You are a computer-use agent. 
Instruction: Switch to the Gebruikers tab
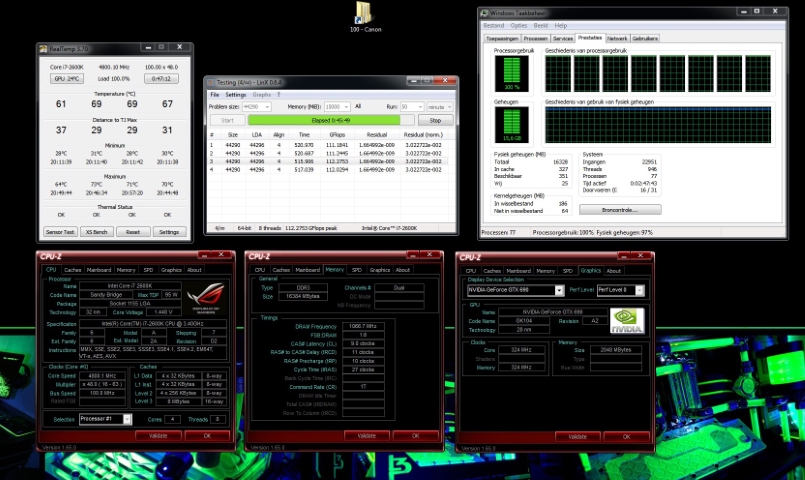[645, 39]
